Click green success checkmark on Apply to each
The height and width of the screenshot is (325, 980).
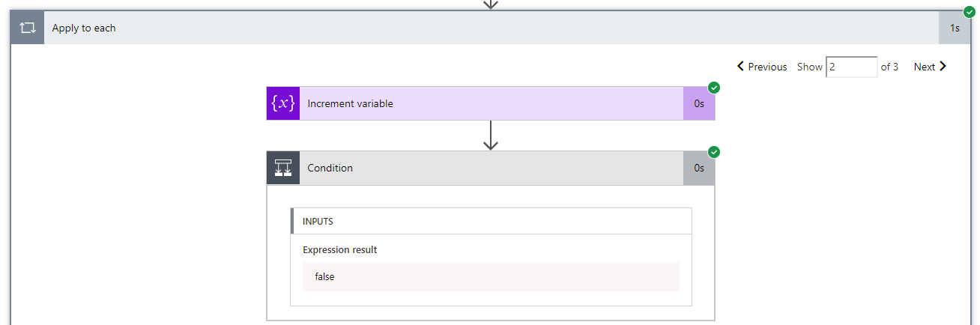(970, 12)
